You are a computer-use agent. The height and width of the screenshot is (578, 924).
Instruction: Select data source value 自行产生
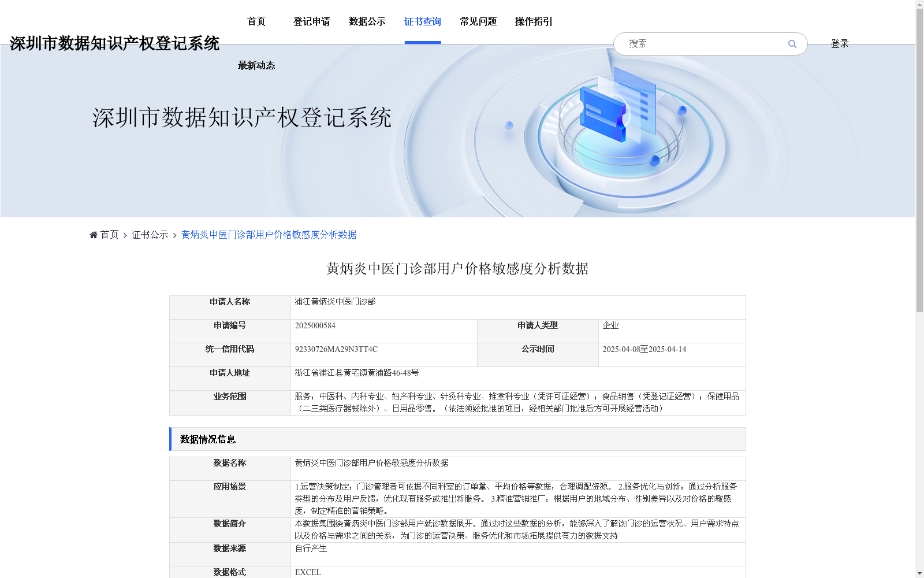[311, 549]
